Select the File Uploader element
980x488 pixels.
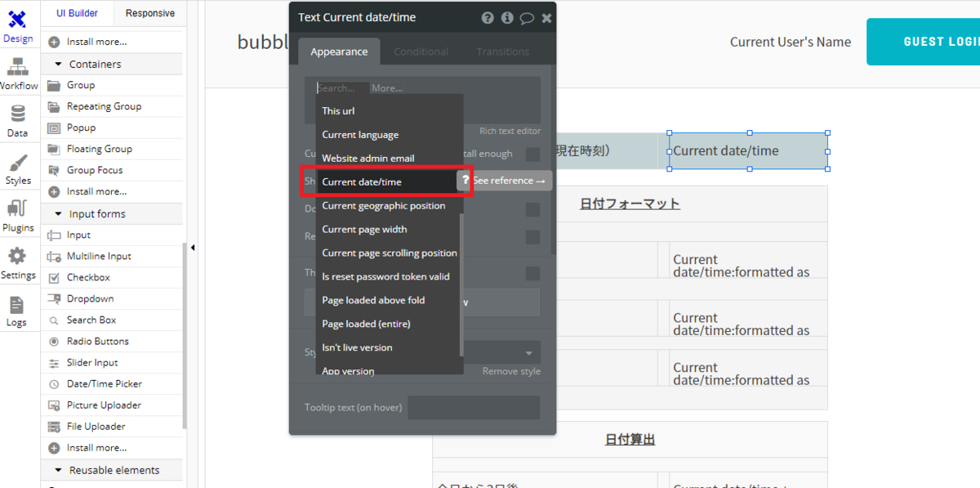113,426
